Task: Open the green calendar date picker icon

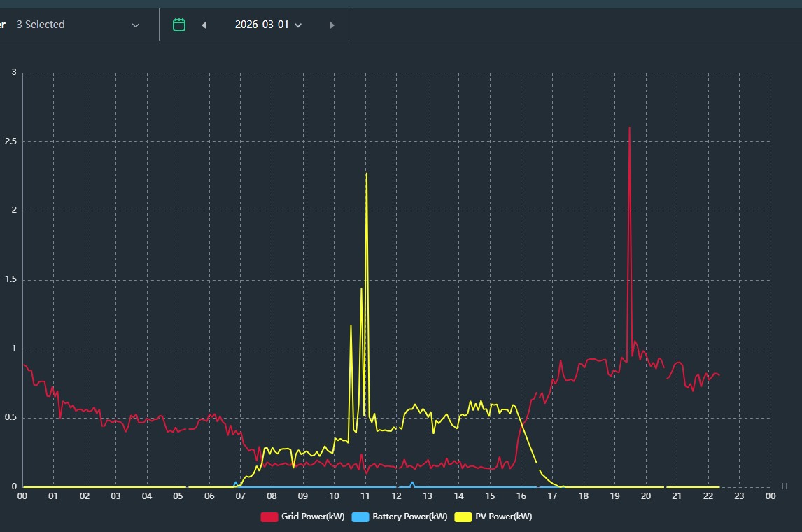Action: point(179,24)
